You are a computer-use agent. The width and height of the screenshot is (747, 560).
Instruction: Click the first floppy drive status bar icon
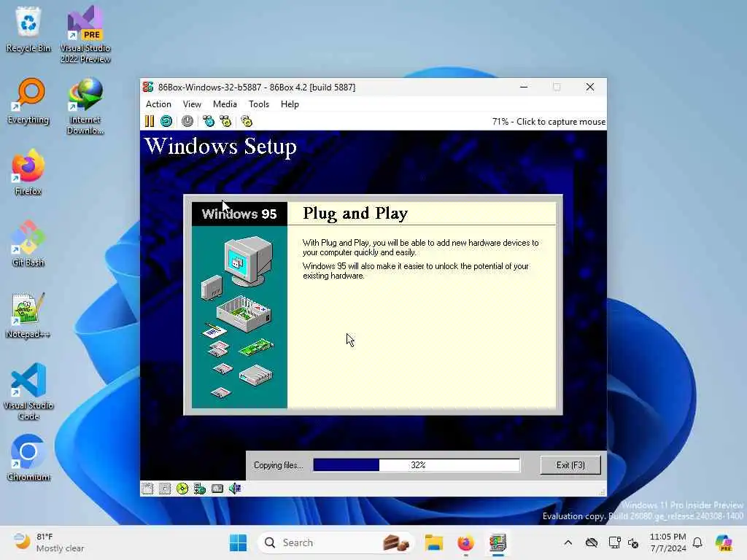pos(147,489)
